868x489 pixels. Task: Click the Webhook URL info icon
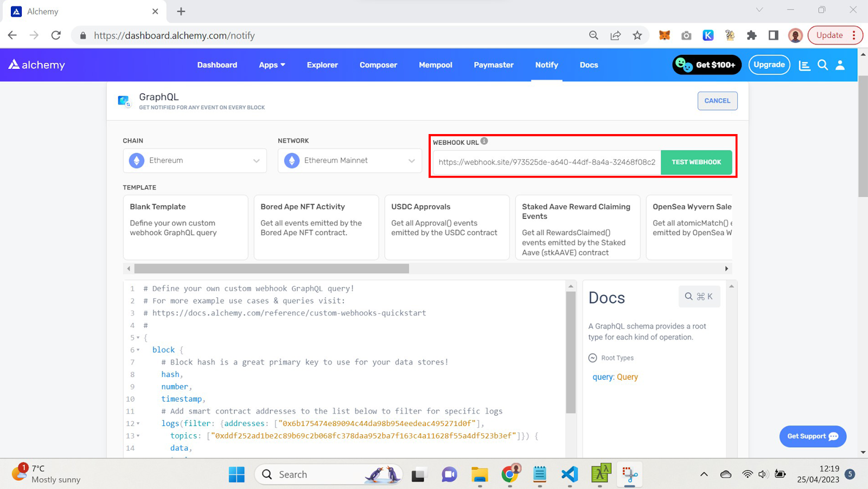[484, 141]
